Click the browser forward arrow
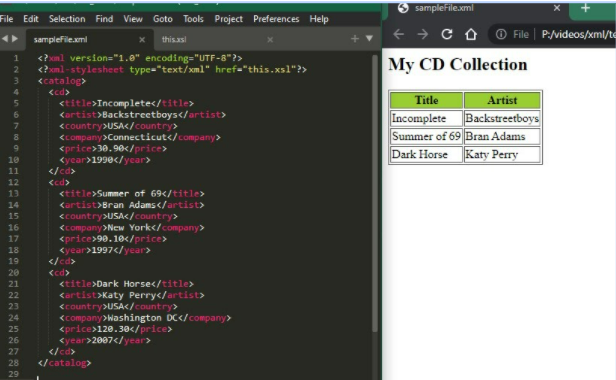This screenshot has height=380, width=616. [x=423, y=35]
